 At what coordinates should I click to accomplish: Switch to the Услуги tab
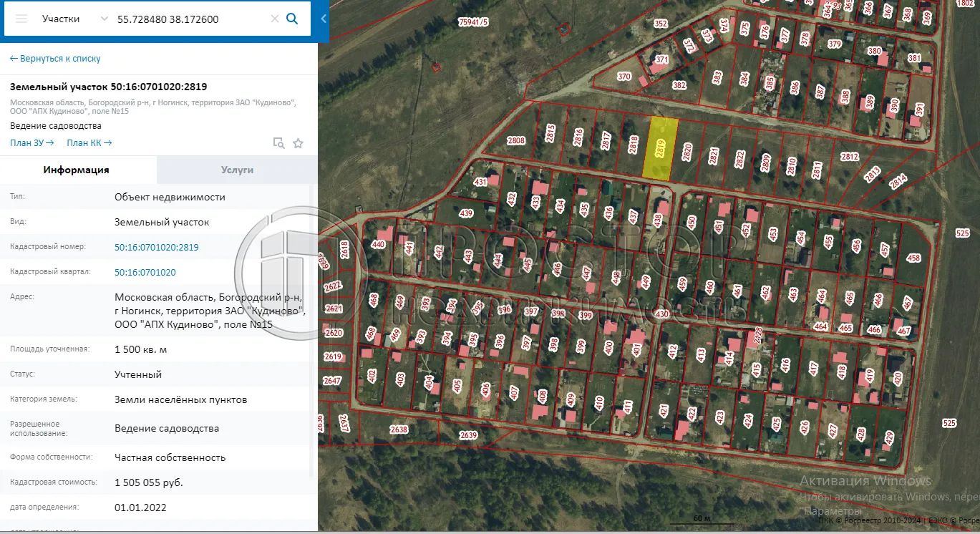[x=237, y=170]
